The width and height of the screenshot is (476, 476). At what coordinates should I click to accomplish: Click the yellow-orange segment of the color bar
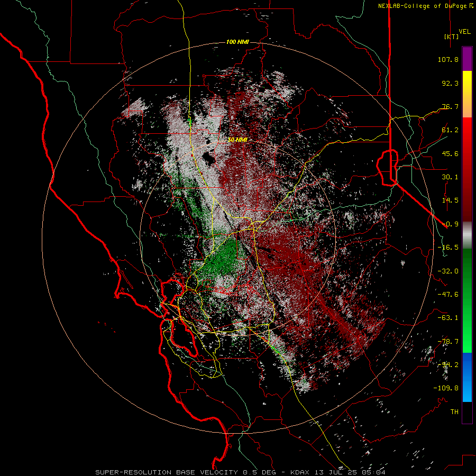467,94
